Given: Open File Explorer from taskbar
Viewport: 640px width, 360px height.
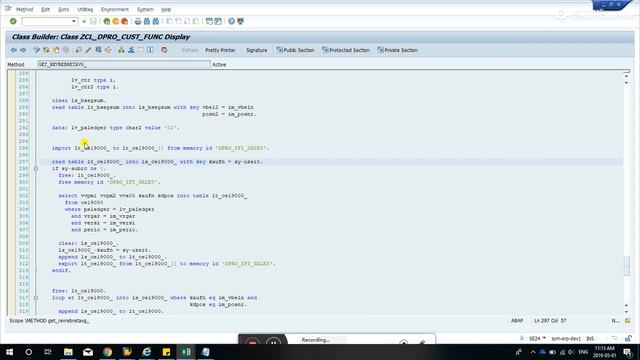Looking at the screenshot, I should [68, 352].
